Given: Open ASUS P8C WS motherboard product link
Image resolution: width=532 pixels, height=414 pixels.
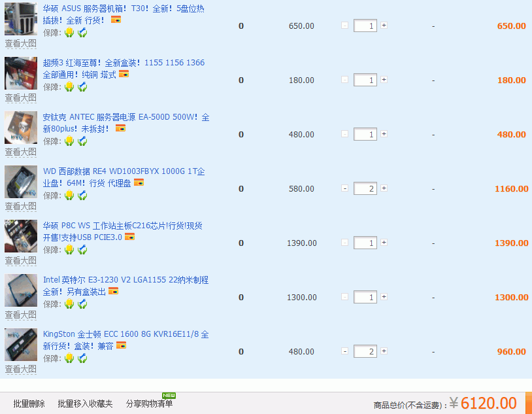Looking at the screenshot, I should [x=122, y=232].
